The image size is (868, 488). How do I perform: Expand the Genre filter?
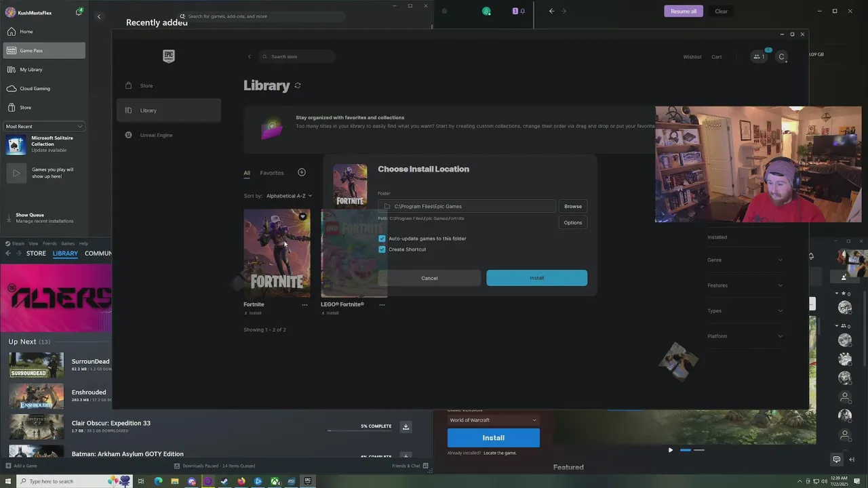(x=745, y=260)
